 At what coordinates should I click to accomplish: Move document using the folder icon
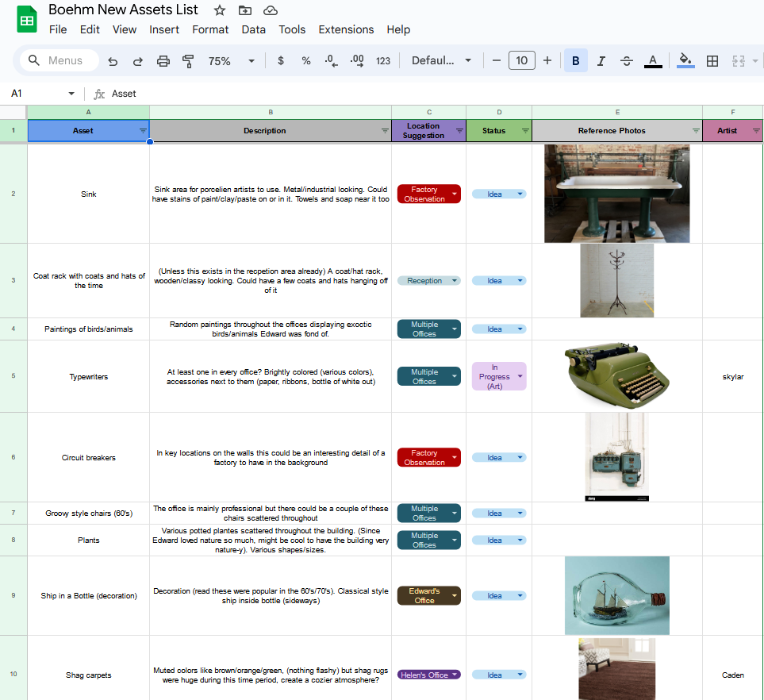pyautogui.click(x=245, y=10)
